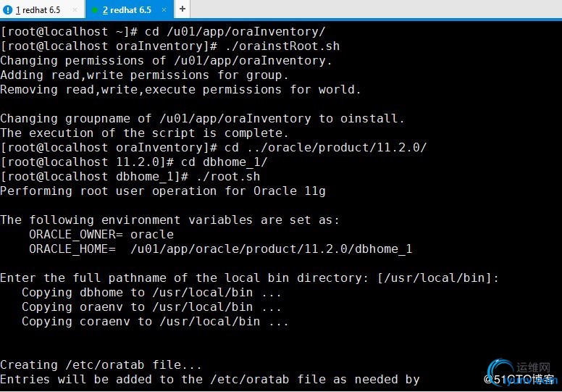Close the "1 redhat 6.5" tab
Image resolution: width=562 pixels, height=392 pixels.
[75, 9]
